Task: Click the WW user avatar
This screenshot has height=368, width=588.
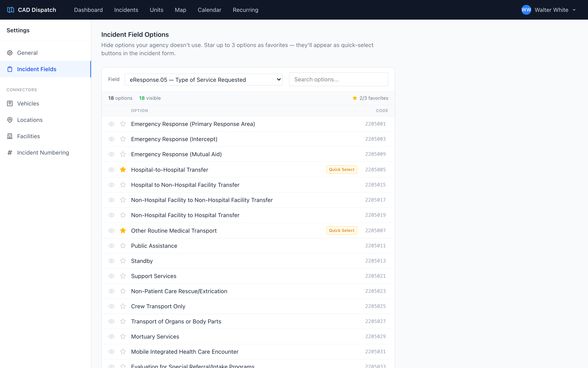Action: point(526,10)
